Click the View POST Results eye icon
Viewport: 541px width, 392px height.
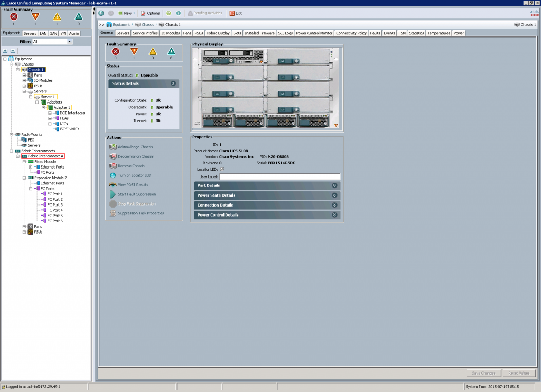(x=113, y=185)
